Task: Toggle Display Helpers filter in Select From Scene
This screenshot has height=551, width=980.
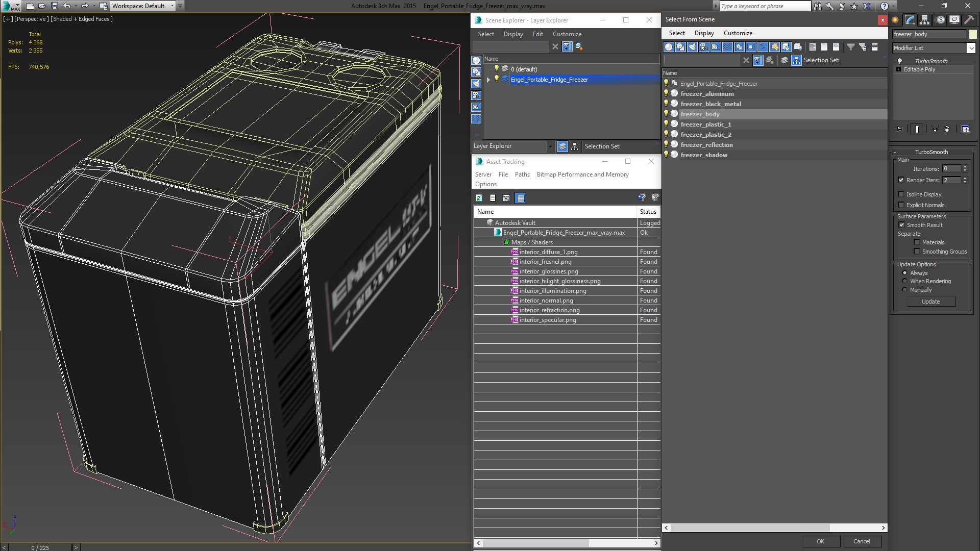Action: click(716, 47)
